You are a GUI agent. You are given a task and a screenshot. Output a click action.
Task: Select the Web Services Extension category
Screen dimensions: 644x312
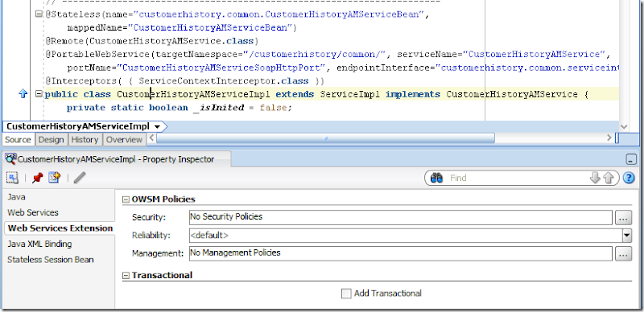pos(60,228)
